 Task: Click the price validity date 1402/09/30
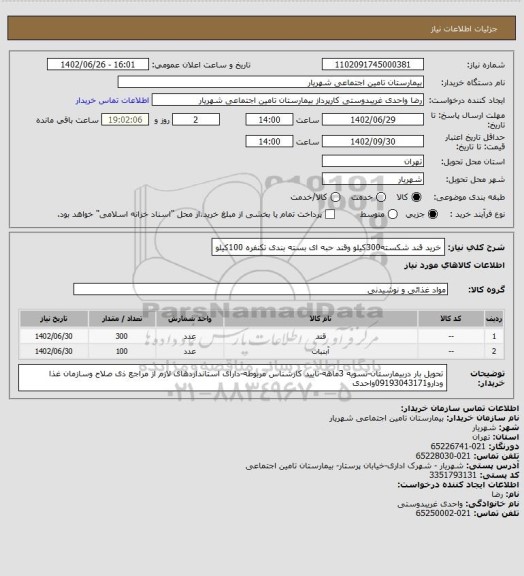point(373,141)
